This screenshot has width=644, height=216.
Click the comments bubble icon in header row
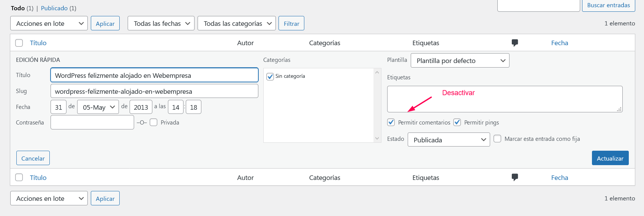[515, 43]
